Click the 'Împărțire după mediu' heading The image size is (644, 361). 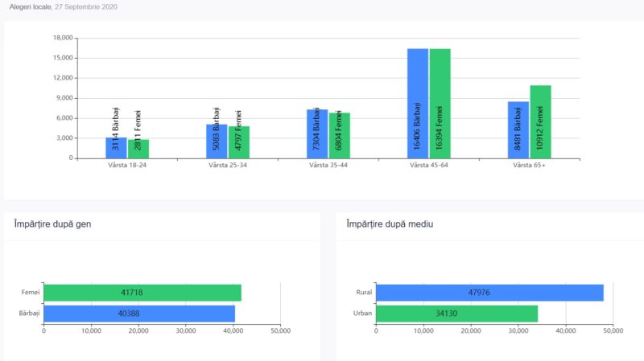(390, 224)
